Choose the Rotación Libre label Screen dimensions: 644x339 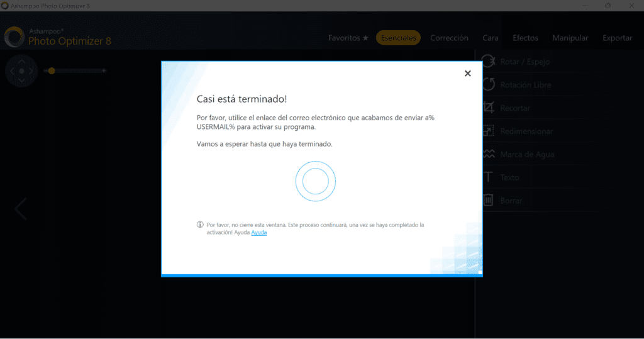click(x=525, y=85)
